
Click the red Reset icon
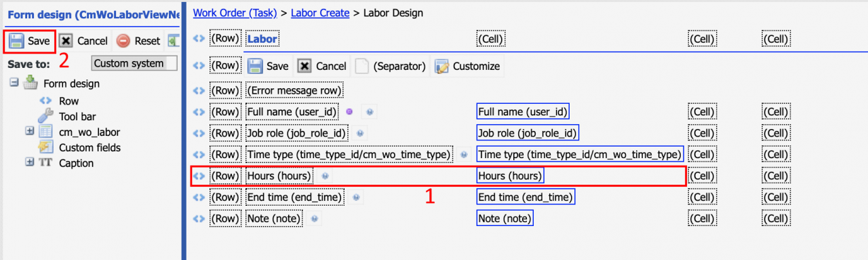point(123,41)
